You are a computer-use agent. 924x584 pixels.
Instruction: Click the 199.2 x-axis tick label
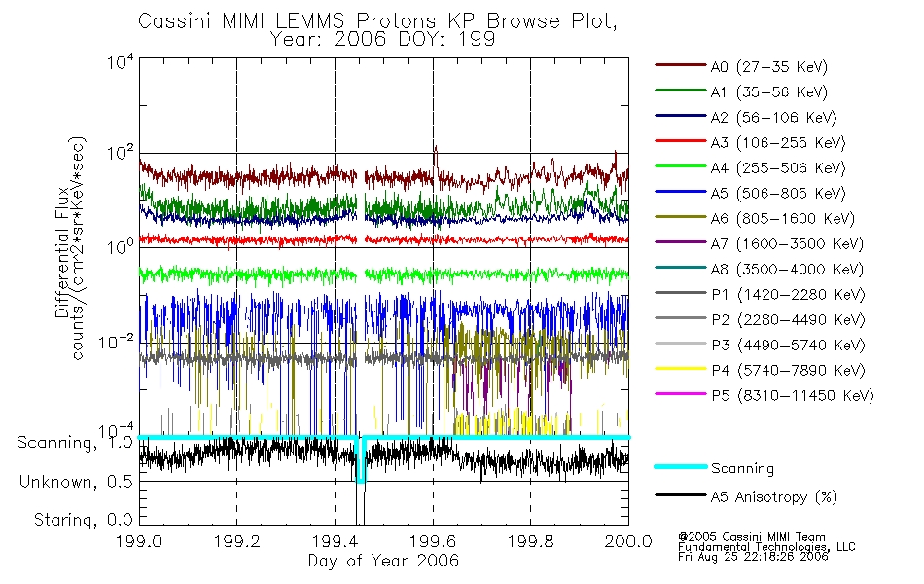237,541
